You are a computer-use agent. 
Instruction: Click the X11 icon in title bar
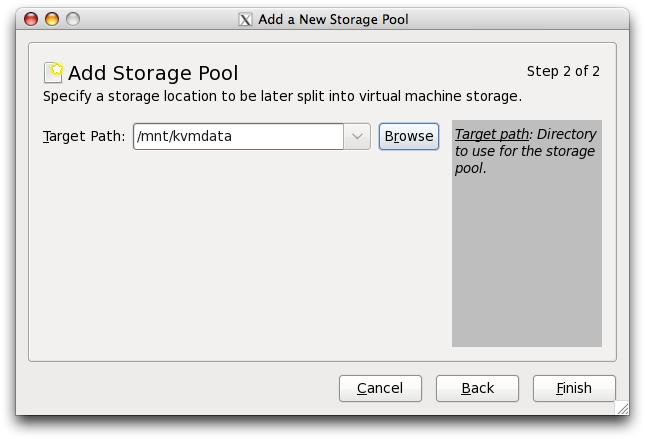(246, 19)
